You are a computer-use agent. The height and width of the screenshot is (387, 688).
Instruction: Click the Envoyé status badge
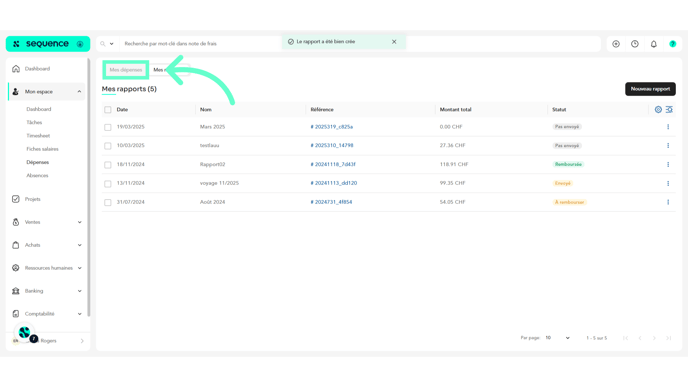tap(563, 183)
